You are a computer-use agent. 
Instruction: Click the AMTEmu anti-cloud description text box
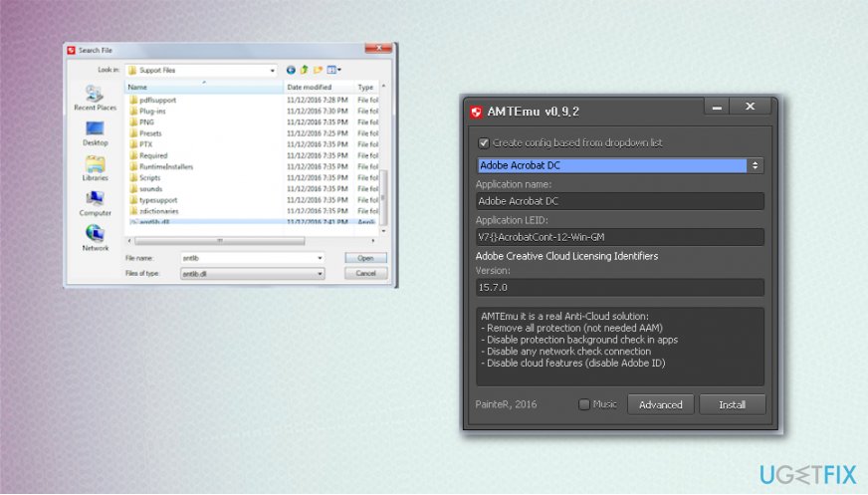pos(620,347)
